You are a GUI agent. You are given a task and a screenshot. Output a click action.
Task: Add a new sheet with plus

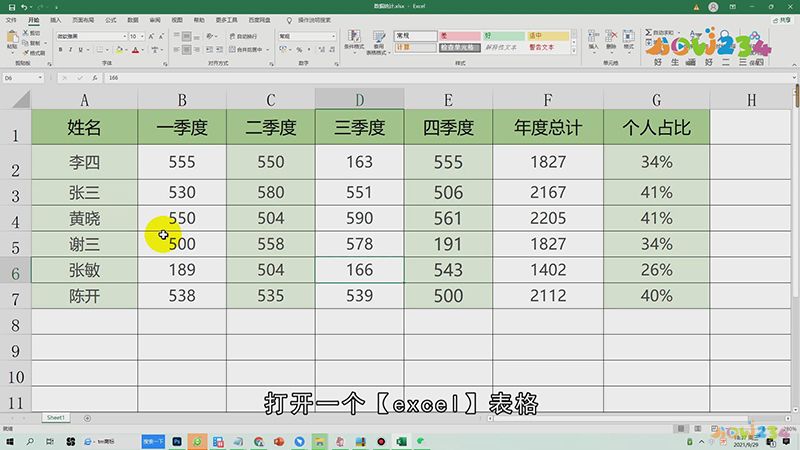click(x=87, y=418)
